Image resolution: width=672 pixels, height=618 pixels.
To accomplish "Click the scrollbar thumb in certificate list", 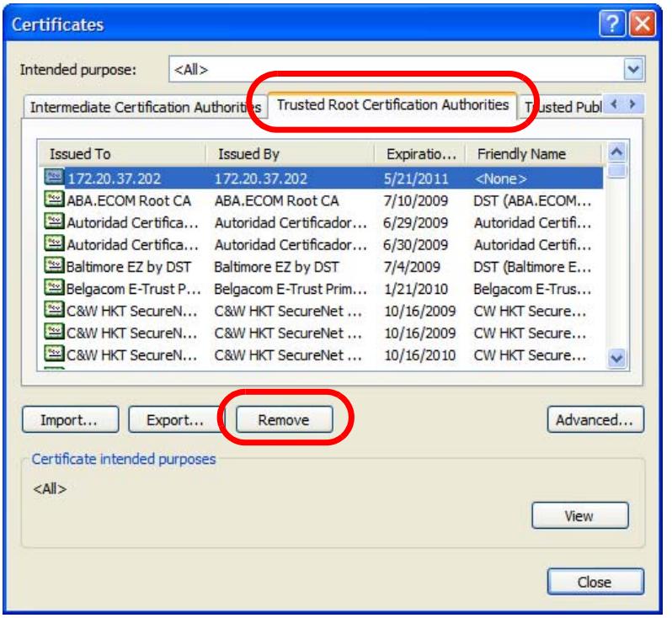I will click(x=616, y=170).
